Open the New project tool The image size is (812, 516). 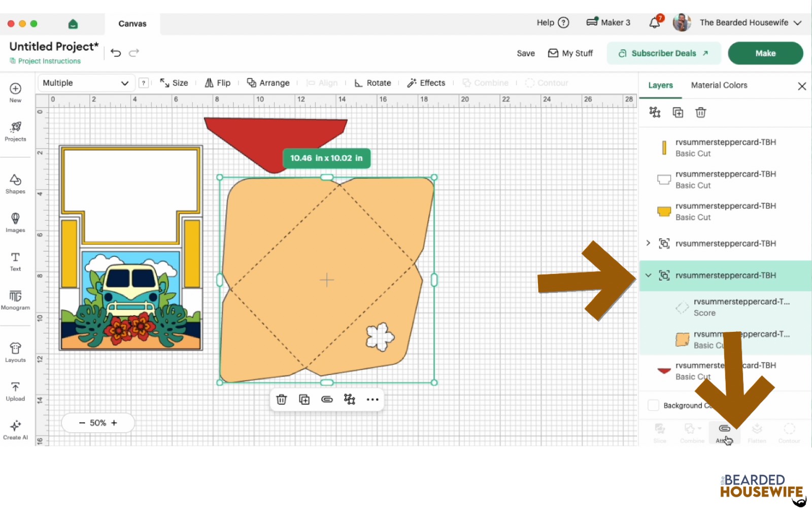(15, 92)
